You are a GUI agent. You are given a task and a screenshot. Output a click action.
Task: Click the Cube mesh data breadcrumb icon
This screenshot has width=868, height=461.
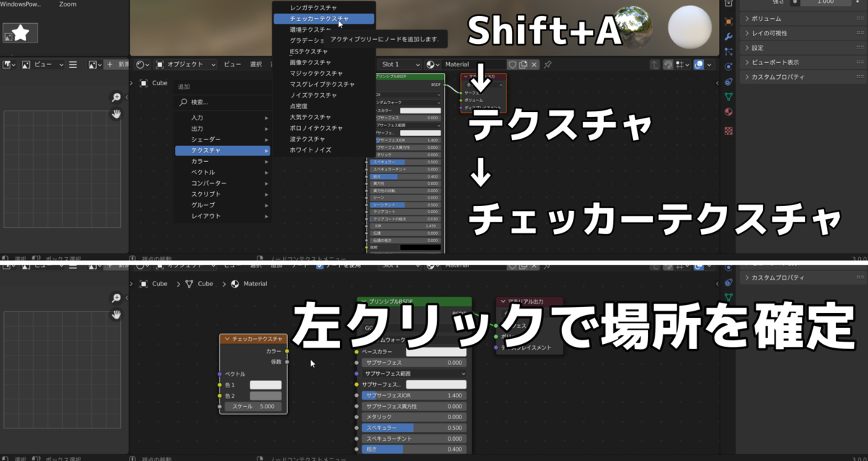pyautogui.click(x=190, y=284)
